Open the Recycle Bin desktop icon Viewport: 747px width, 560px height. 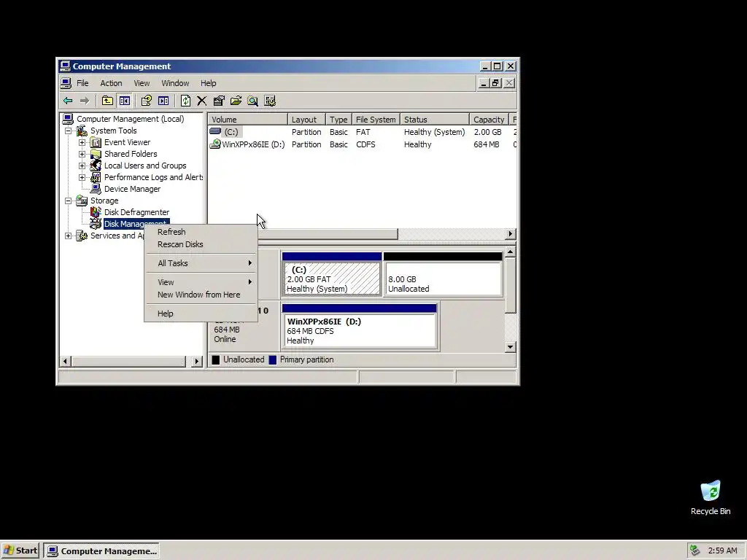pyautogui.click(x=711, y=491)
